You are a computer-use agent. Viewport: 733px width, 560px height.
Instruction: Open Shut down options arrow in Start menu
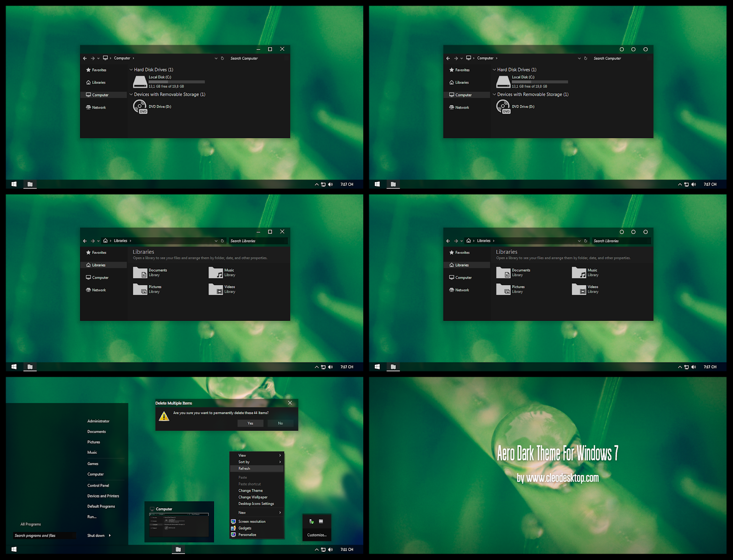coord(110,536)
